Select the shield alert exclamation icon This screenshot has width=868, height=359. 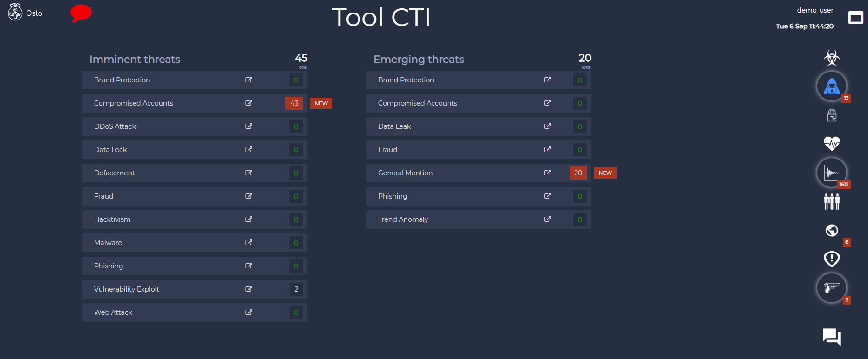point(832,259)
